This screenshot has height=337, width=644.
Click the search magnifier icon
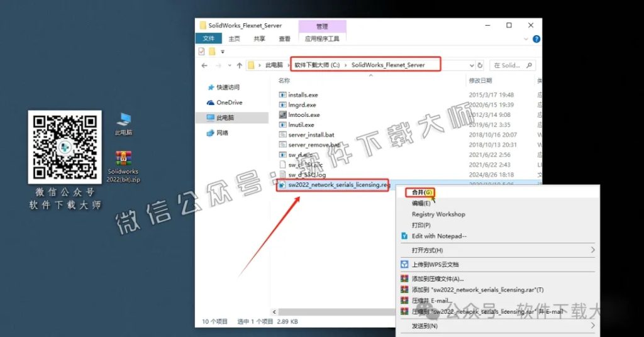click(x=529, y=65)
